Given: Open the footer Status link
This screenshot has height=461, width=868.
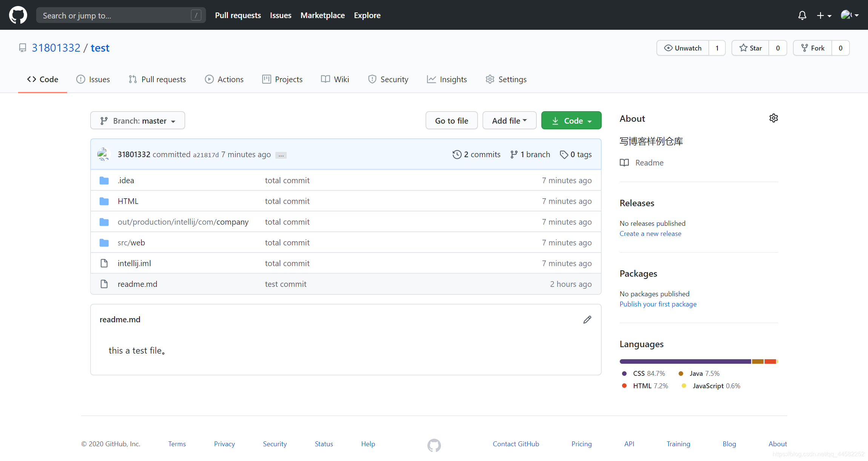Looking at the screenshot, I should coord(324,444).
